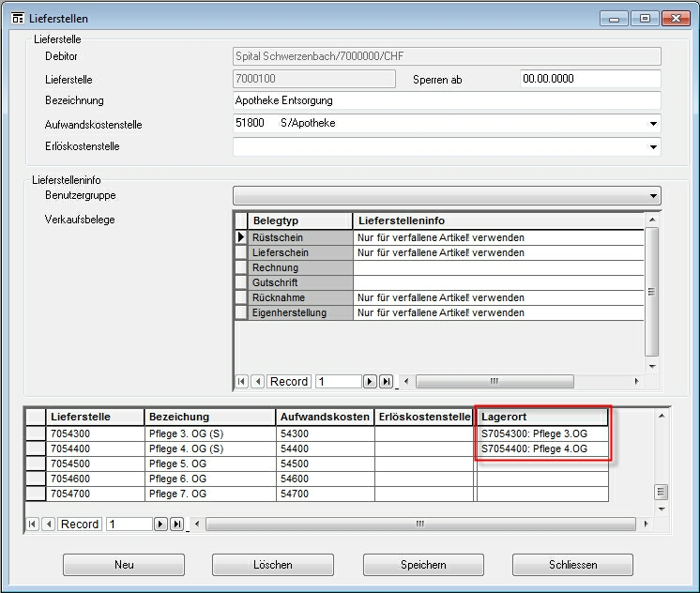This screenshot has width=700, height=593.
Task: Go to first record in bottom Lieferstelle navigator
Action: click(x=32, y=525)
